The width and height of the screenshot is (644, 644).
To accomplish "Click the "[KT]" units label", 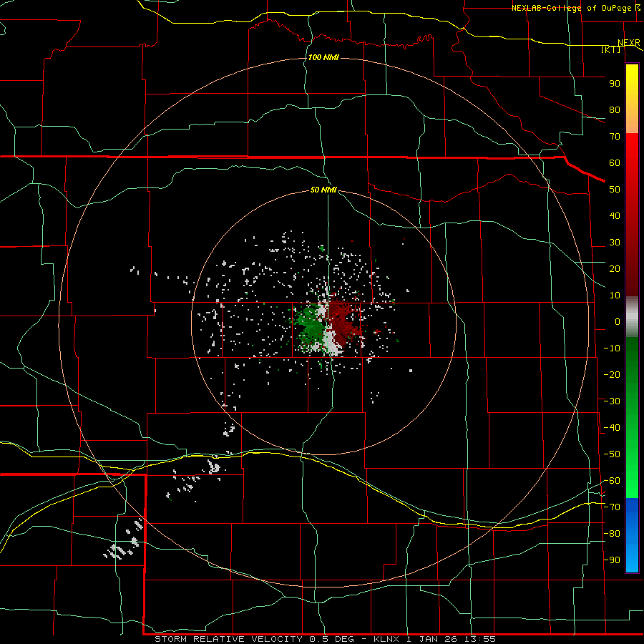I will click(x=611, y=49).
